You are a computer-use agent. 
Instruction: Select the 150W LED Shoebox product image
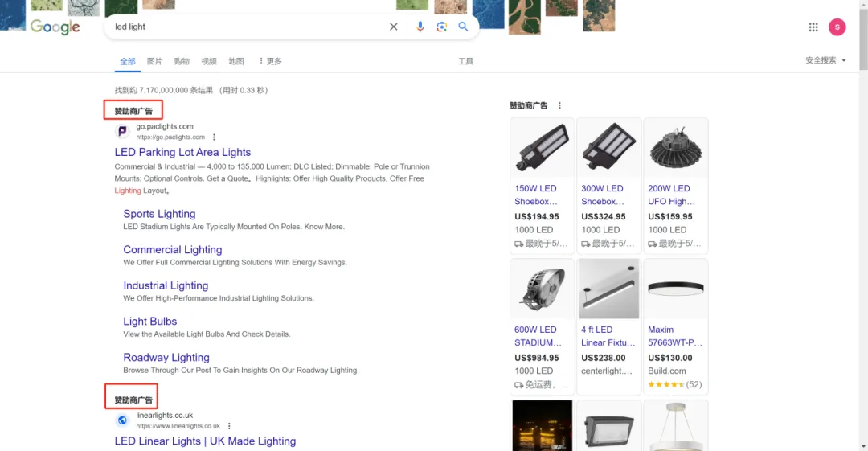pyautogui.click(x=542, y=148)
